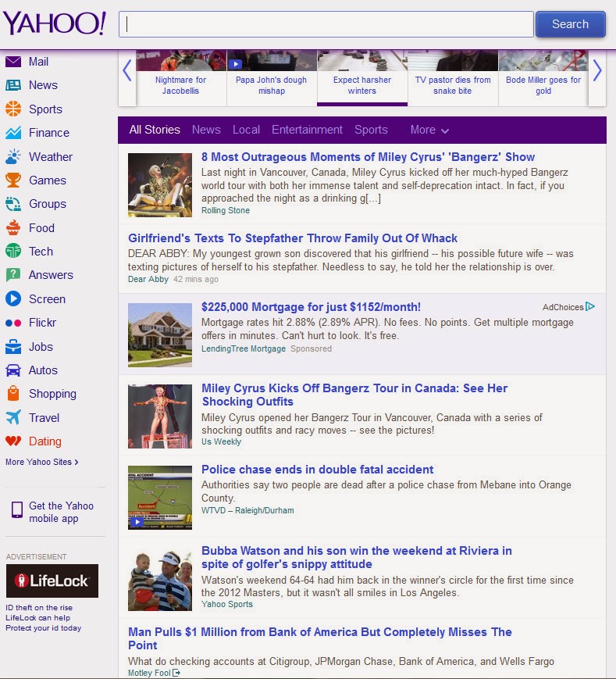Open TV pastor dies from snake bite
This screenshot has width=616, height=679.
click(453, 85)
